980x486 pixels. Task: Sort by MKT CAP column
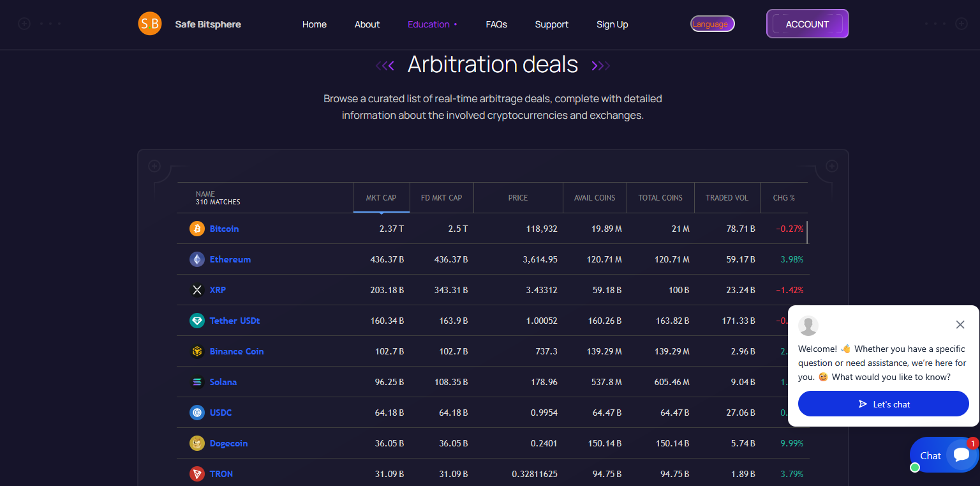[381, 198]
